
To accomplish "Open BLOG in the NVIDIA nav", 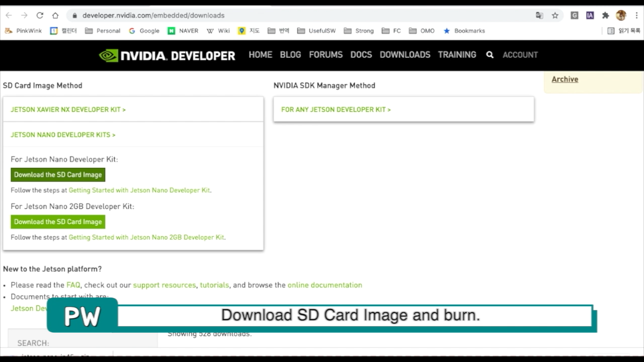I will pyautogui.click(x=290, y=55).
